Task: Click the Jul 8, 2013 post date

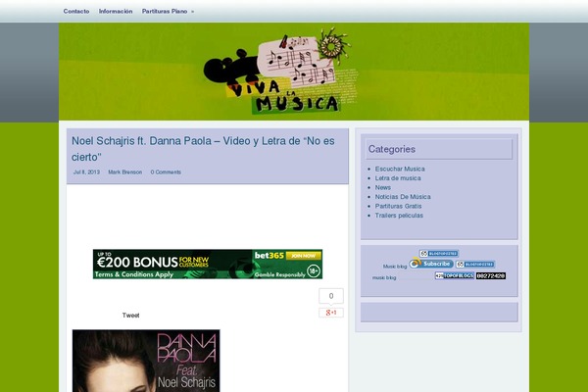Action: pyautogui.click(x=86, y=172)
